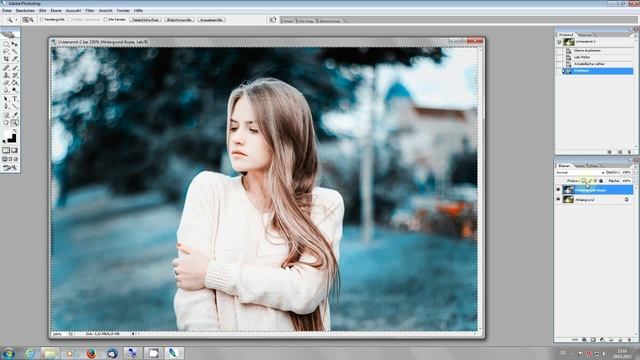Click the zoom percentage field in status bar
The height and width of the screenshot is (360, 640).
point(58,334)
